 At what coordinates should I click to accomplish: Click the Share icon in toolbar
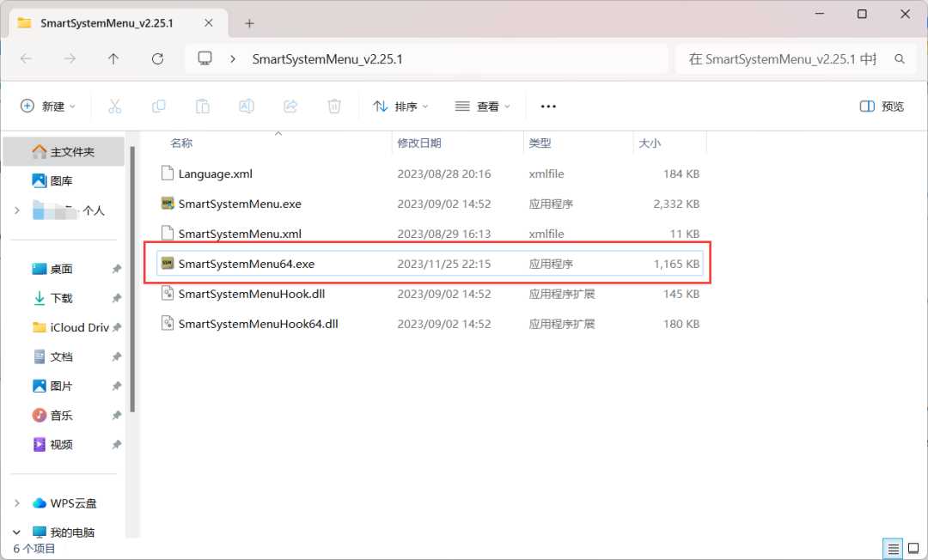pos(290,107)
